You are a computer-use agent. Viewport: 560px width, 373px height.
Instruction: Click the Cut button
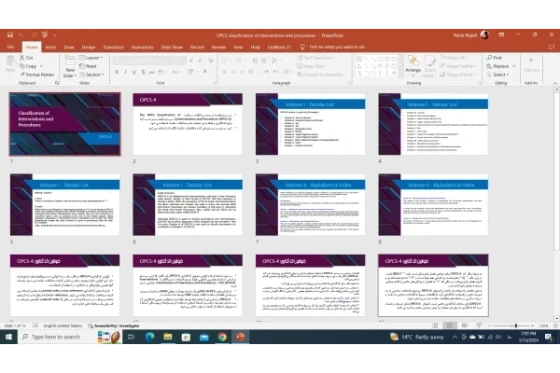[x=26, y=58]
